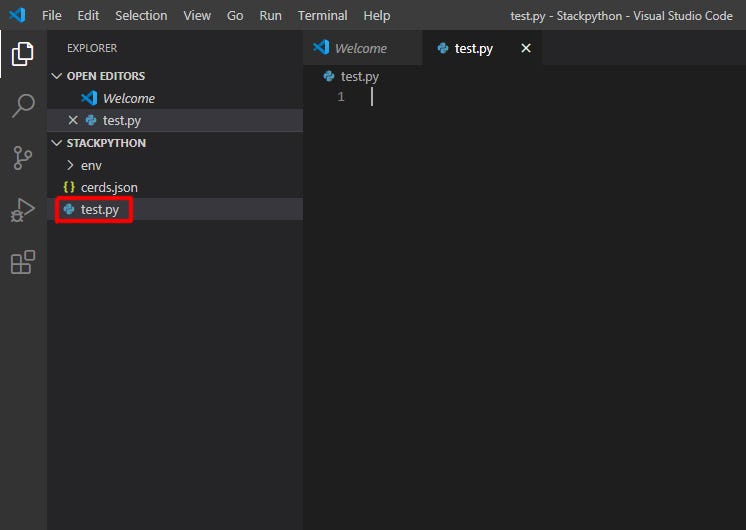Screen dimensions: 746x530
Task: Open the Run and Debug view icon
Action: tap(22, 210)
